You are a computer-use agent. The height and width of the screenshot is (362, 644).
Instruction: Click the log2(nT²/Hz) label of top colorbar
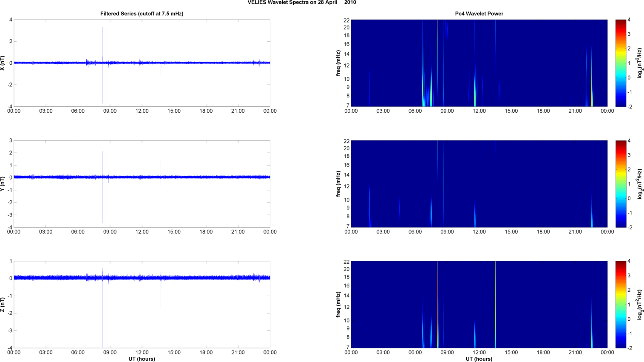tap(639, 63)
